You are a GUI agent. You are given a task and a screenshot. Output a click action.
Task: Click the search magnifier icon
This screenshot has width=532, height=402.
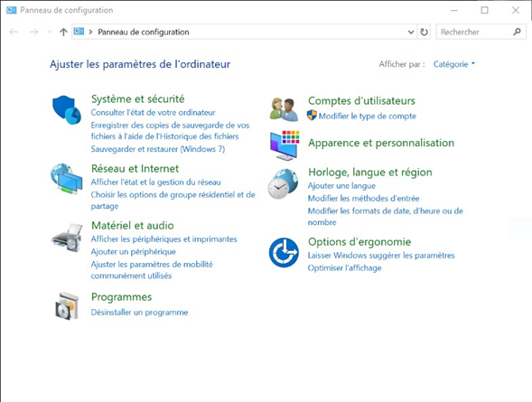pyautogui.click(x=517, y=32)
